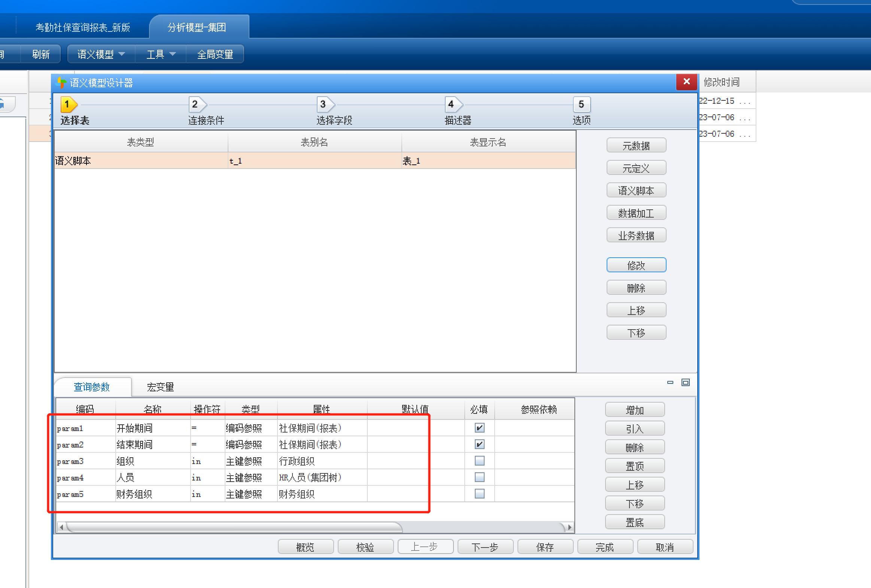The height and width of the screenshot is (588, 871).
Task: Click the 引入 parameter button
Action: tap(634, 429)
